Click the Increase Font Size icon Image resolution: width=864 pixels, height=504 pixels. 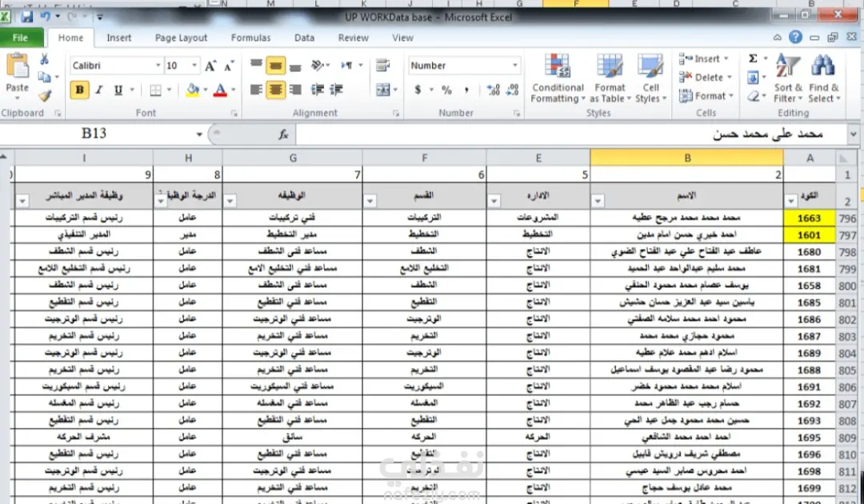[210, 66]
